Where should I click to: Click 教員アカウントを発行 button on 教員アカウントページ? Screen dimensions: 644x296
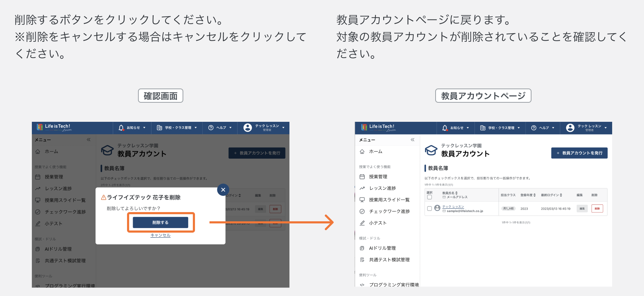pyautogui.click(x=579, y=153)
